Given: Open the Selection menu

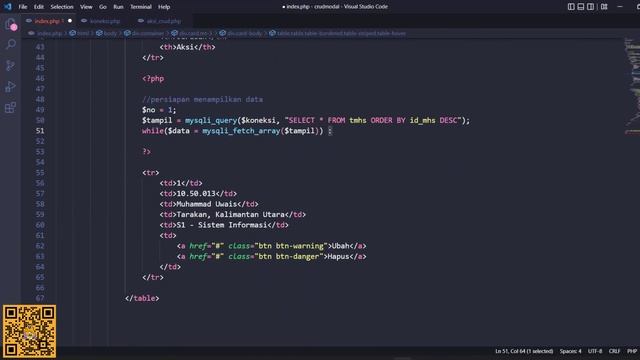Looking at the screenshot, I should [62, 7].
